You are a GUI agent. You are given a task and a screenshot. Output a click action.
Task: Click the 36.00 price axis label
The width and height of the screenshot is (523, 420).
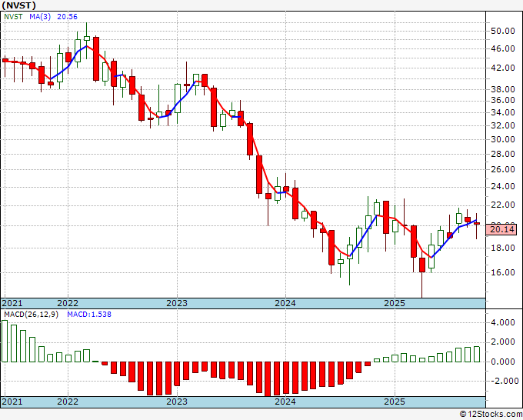coord(503,101)
